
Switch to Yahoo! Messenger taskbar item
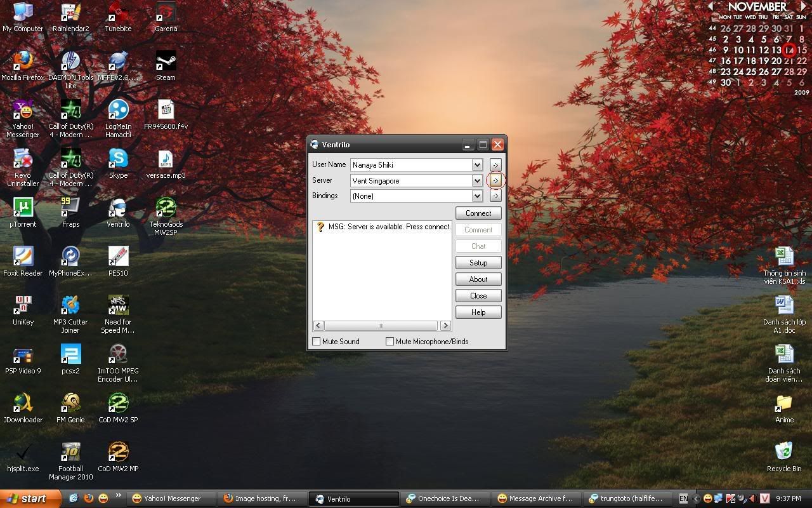(x=171, y=498)
